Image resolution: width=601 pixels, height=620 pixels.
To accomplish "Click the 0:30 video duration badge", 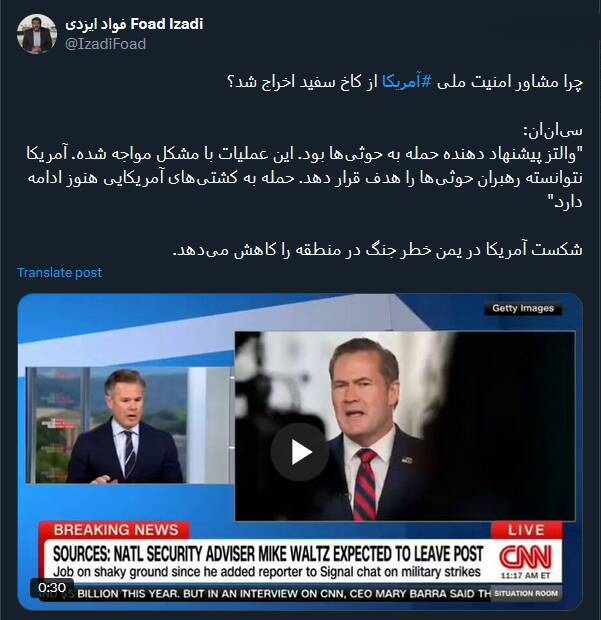I will (x=52, y=588).
